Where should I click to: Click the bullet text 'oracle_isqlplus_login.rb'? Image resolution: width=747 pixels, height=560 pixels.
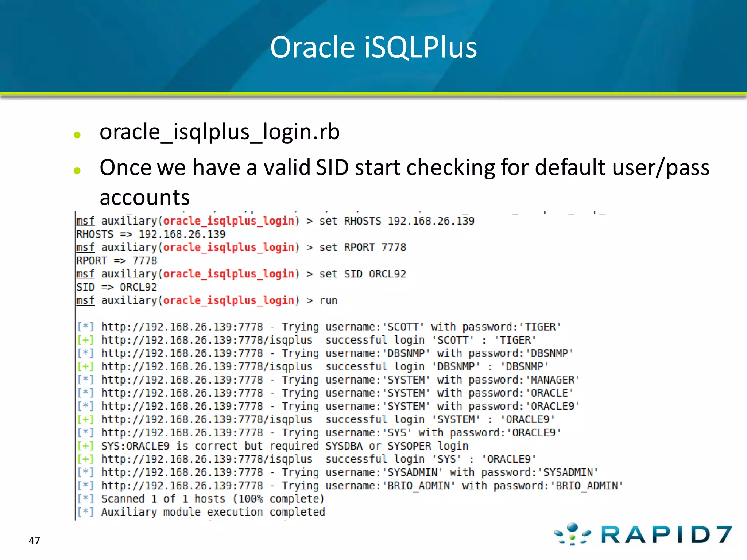[220, 132]
